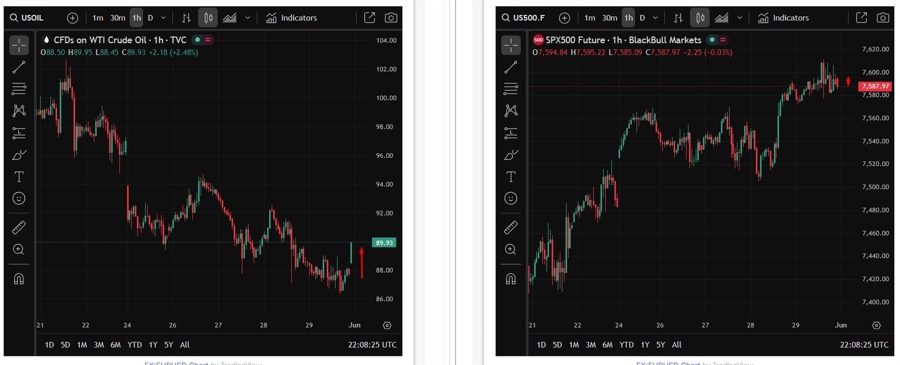Viewport: 900px width, 365px height.
Task: Open Indicators on USOIL chart
Action: [x=292, y=18]
